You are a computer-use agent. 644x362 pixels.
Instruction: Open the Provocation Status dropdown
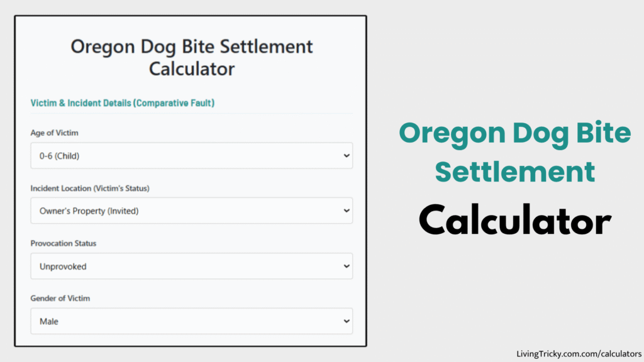pos(191,266)
